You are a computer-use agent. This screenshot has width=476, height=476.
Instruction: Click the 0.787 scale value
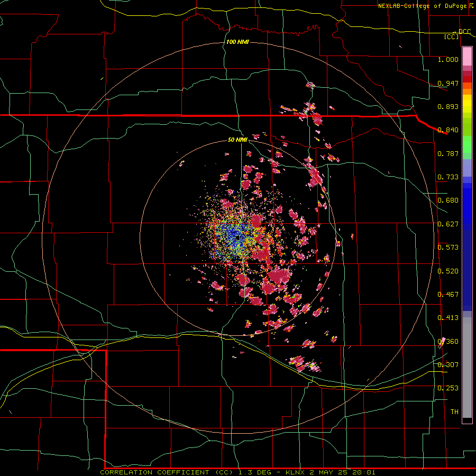pos(448,153)
